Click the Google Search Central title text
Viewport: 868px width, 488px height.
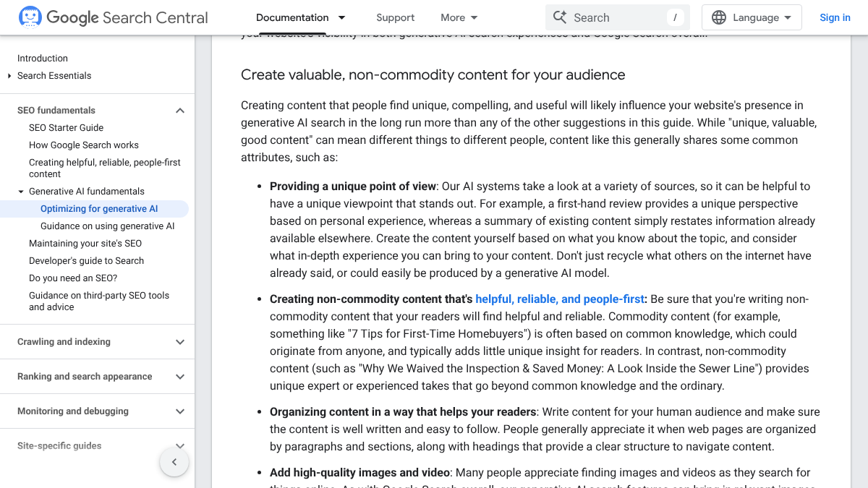127,17
